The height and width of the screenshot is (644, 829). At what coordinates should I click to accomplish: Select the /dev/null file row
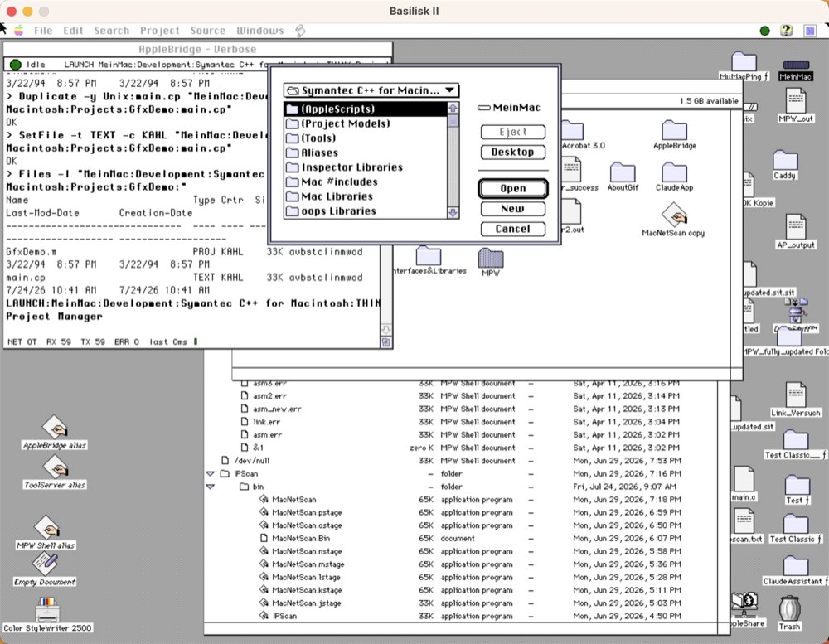252,461
